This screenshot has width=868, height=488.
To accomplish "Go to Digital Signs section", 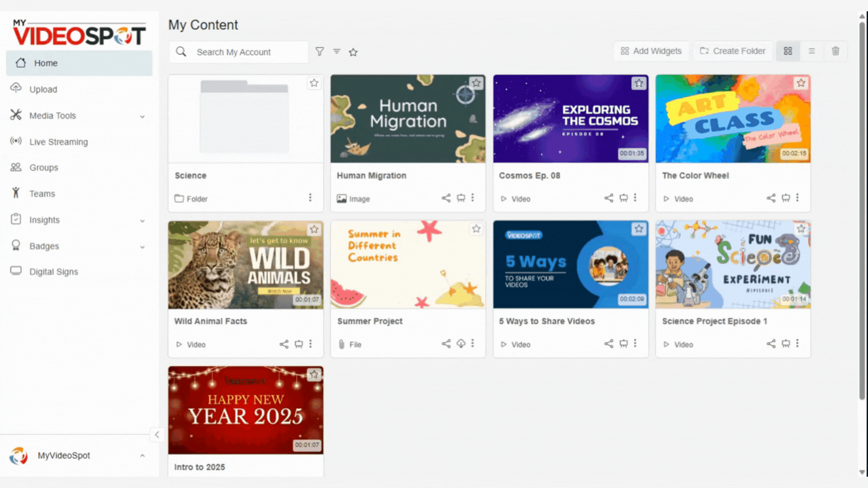I will click(53, 272).
